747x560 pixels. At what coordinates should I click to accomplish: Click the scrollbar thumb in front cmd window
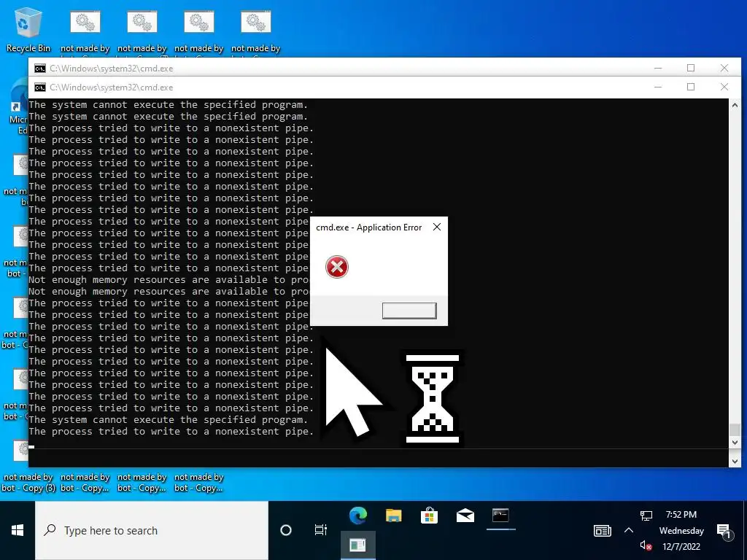coord(735,429)
